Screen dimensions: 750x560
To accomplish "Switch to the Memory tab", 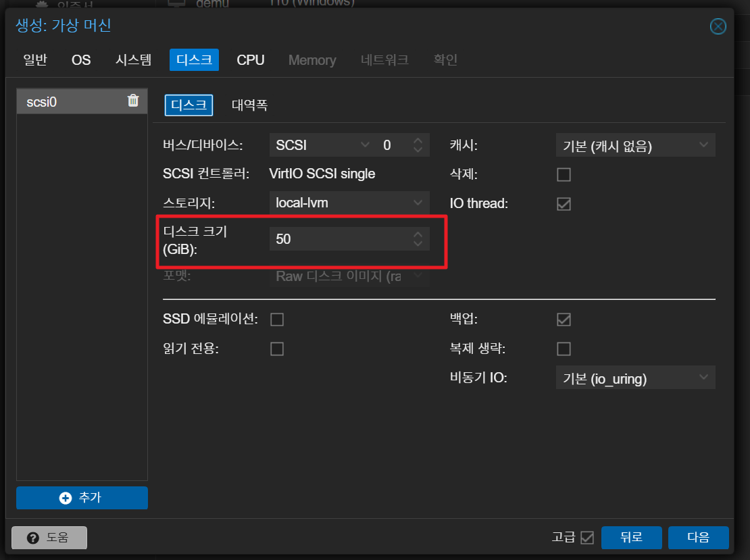I will pos(312,59).
